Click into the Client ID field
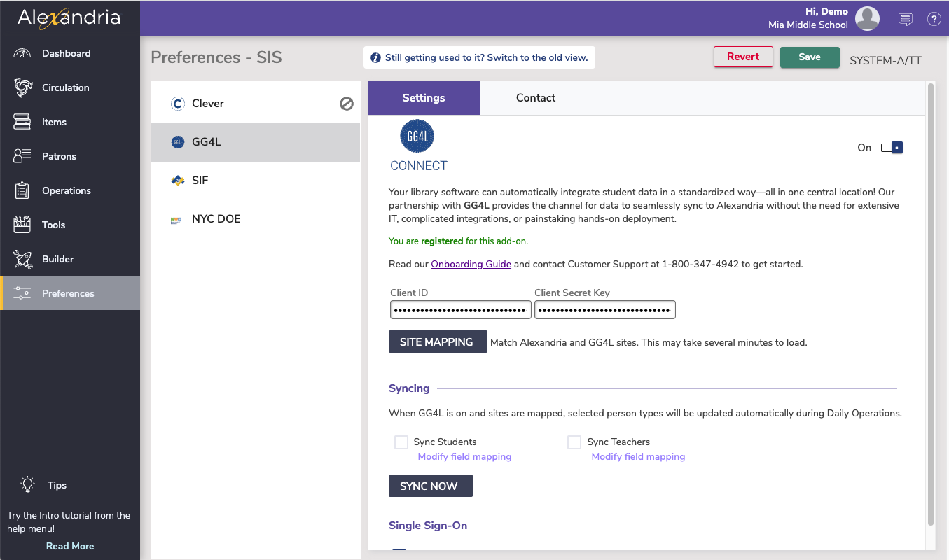This screenshot has width=949, height=560. pyautogui.click(x=459, y=310)
